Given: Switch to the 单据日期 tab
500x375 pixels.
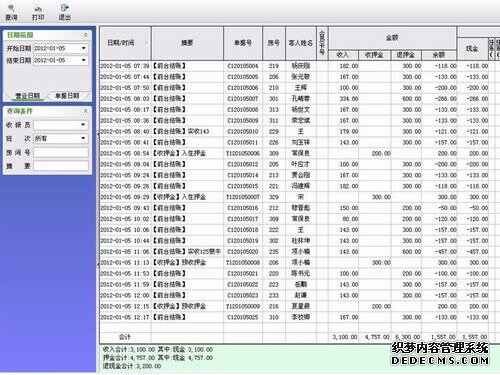Looking at the screenshot, I should 67,96.
